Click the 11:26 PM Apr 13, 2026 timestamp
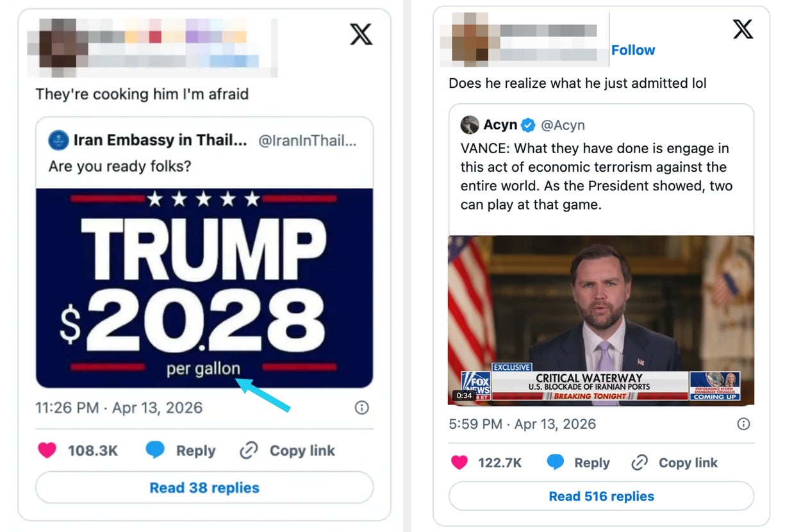The width and height of the screenshot is (801, 532). click(x=119, y=408)
